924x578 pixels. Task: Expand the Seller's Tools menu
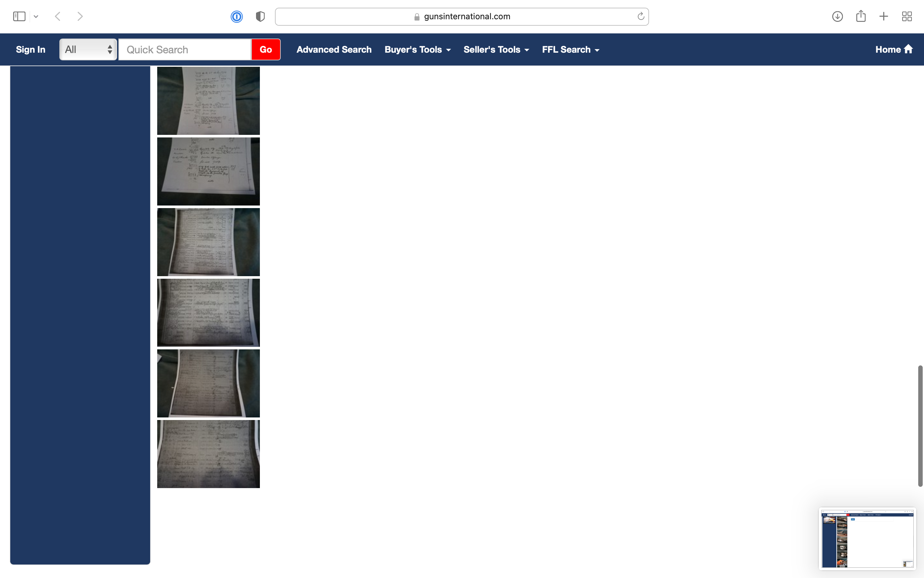[x=496, y=49]
